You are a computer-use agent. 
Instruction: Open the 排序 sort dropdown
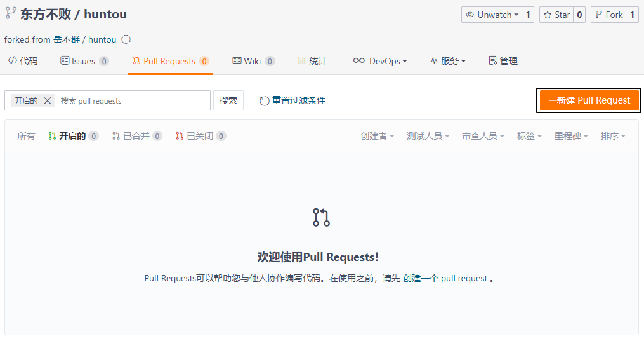coord(613,136)
